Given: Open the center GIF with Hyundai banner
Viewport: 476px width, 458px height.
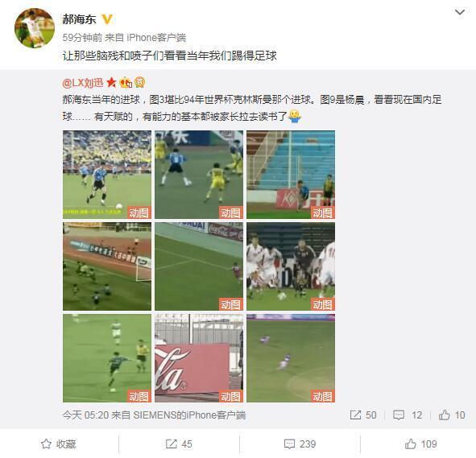Looking at the screenshot, I should (199, 266).
